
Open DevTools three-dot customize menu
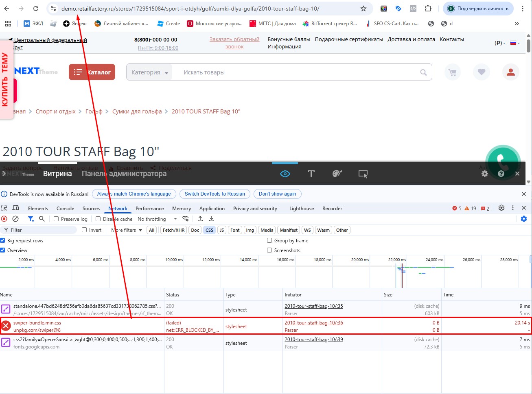pyautogui.click(x=513, y=208)
